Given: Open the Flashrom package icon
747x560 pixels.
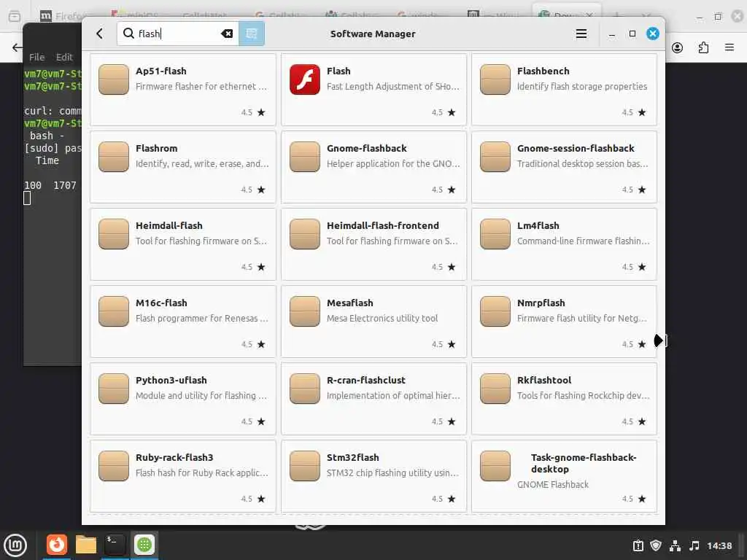Looking at the screenshot, I should click(x=113, y=157).
